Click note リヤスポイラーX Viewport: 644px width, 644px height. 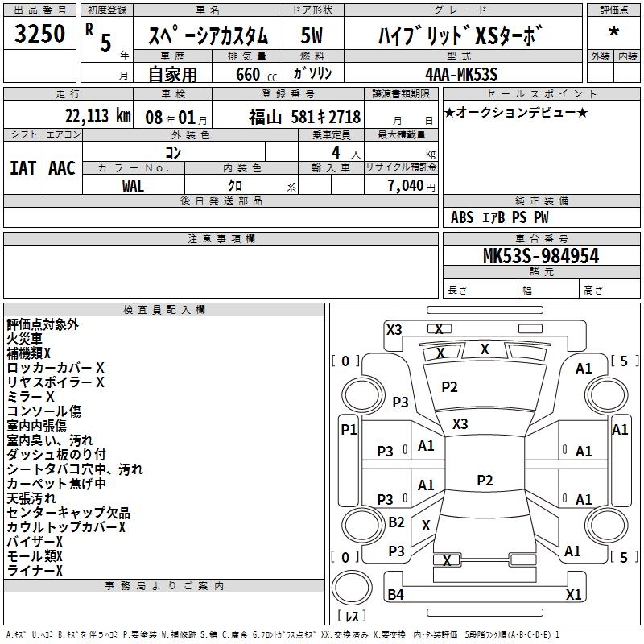tap(56, 382)
